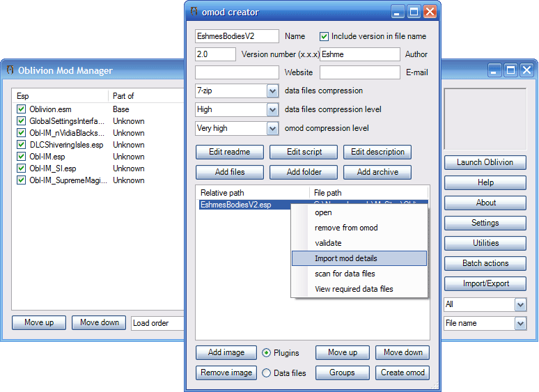Click the Remove image button
Viewport: 539px width, 392px height.
coord(226,373)
